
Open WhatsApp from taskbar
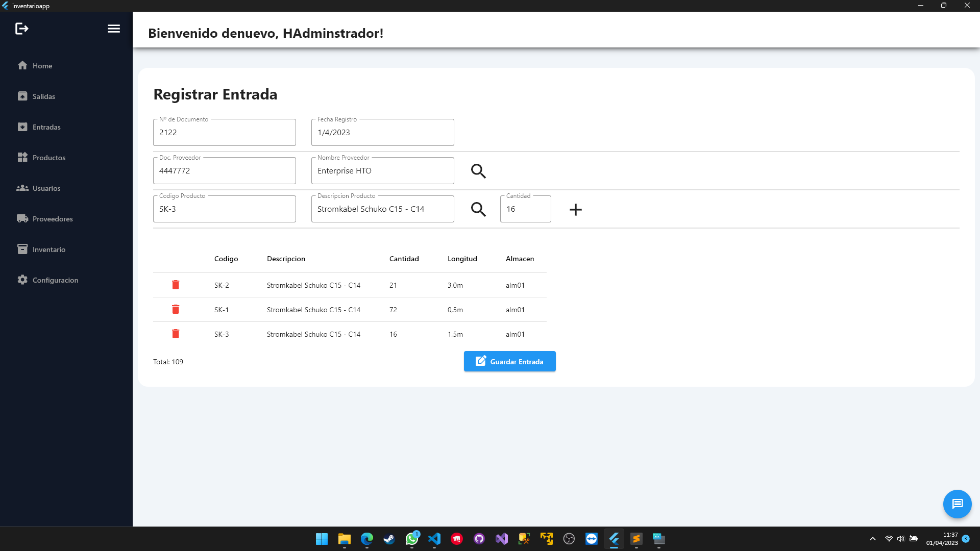coord(412,539)
